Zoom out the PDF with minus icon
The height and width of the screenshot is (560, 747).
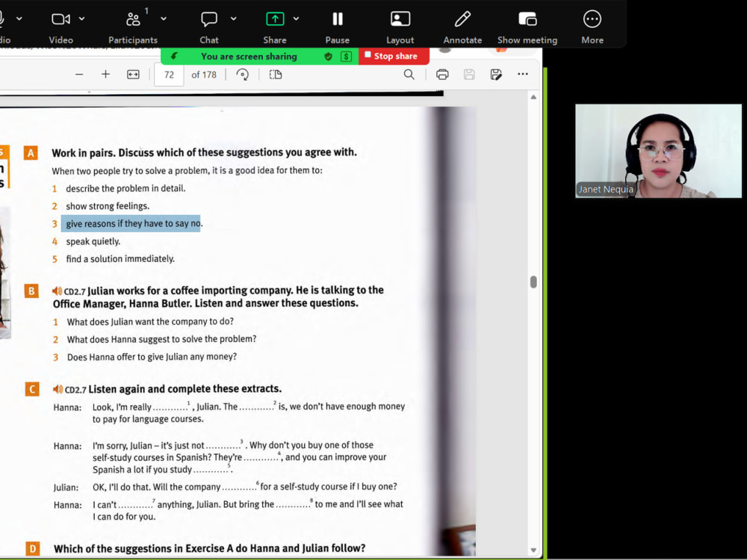click(x=79, y=74)
